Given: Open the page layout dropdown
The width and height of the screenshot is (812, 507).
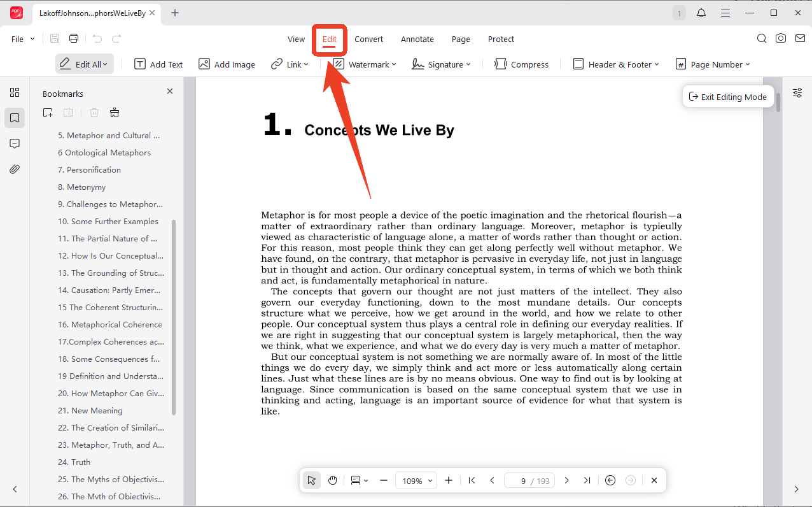Looking at the screenshot, I should 360,480.
